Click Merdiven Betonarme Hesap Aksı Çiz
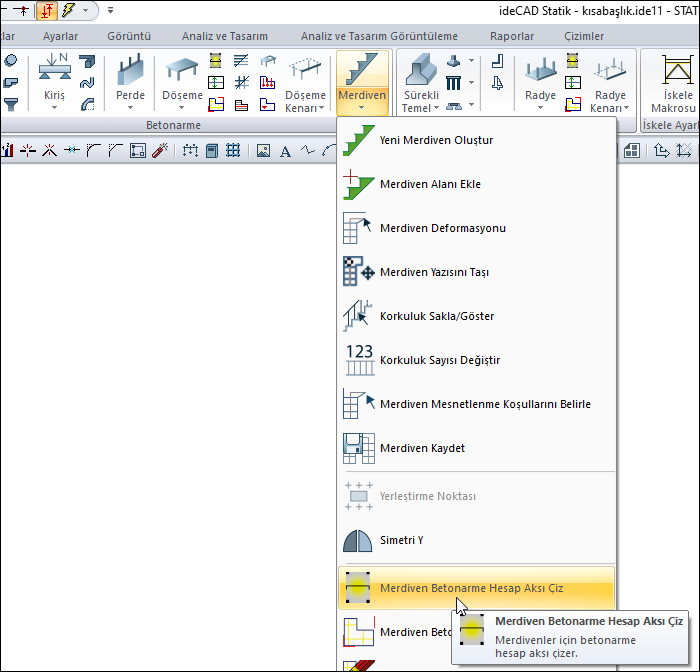The height and width of the screenshot is (672, 700). click(471, 588)
